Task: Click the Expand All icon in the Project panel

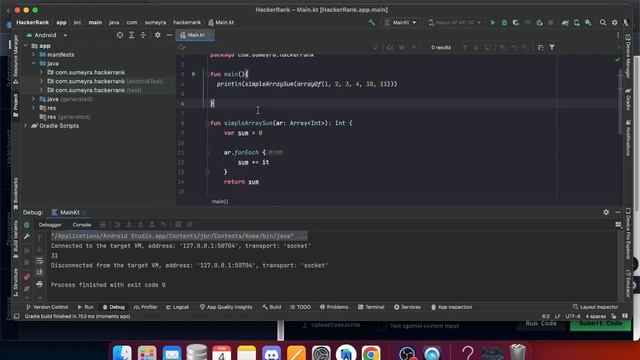Action: tap(131, 35)
